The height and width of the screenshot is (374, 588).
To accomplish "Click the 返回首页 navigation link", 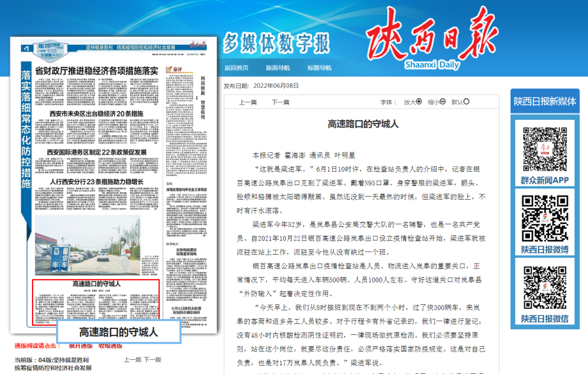I will (x=236, y=68).
